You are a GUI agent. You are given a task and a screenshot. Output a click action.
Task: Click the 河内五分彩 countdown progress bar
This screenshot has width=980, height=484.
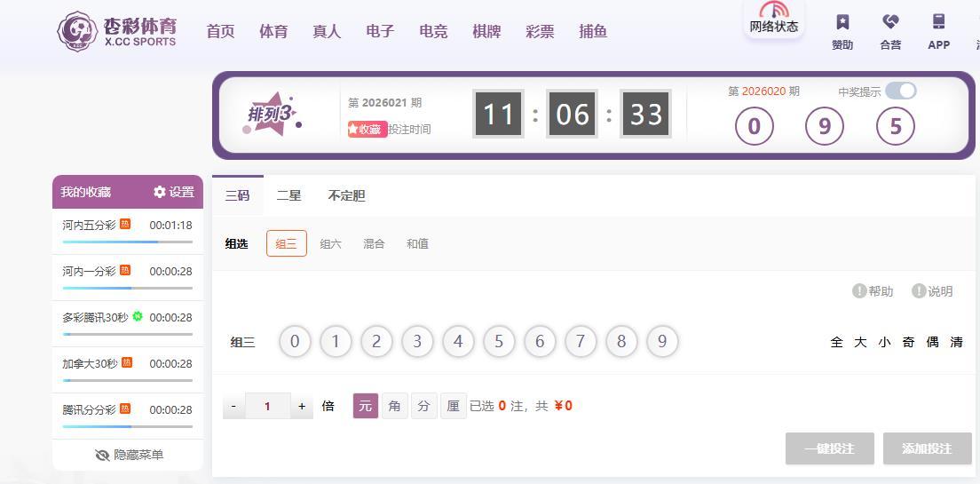pos(128,242)
